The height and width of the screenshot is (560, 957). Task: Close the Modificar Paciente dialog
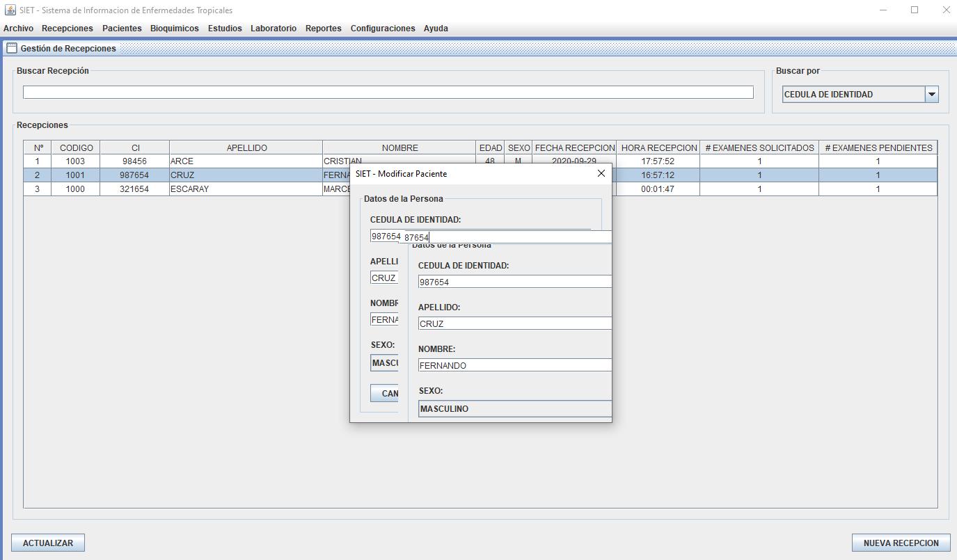click(x=601, y=173)
